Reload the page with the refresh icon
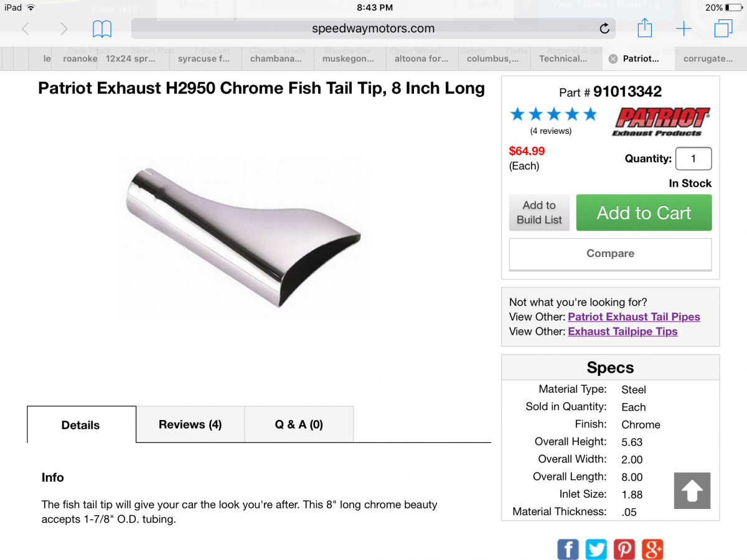747x560 pixels. (x=604, y=29)
